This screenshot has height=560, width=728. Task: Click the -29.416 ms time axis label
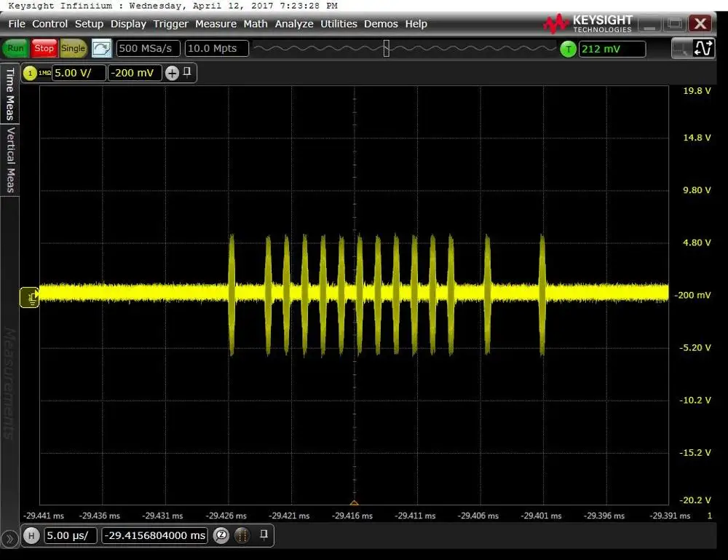point(352,516)
